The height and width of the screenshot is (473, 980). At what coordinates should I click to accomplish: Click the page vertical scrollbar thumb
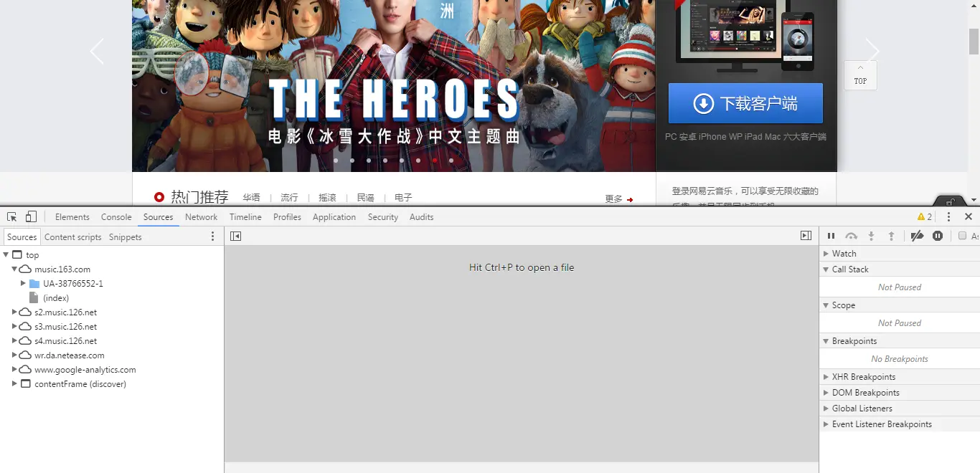coord(974,42)
